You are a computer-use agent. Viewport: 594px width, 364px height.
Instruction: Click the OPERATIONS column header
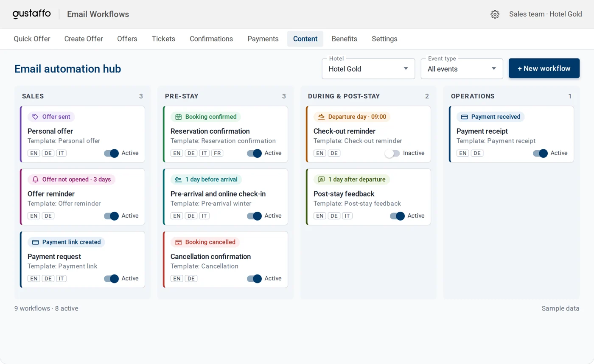[473, 96]
